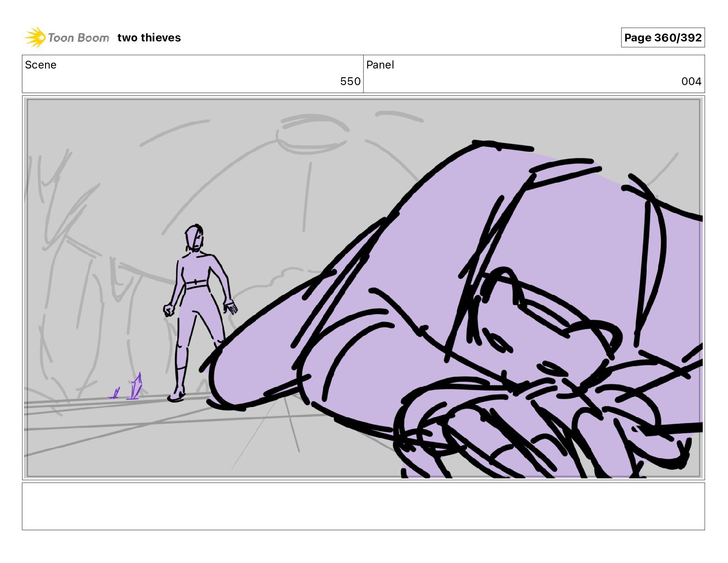This screenshot has width=728, height=563.
Task: Click the Page 360/392 indicator box
Action: 663,38
